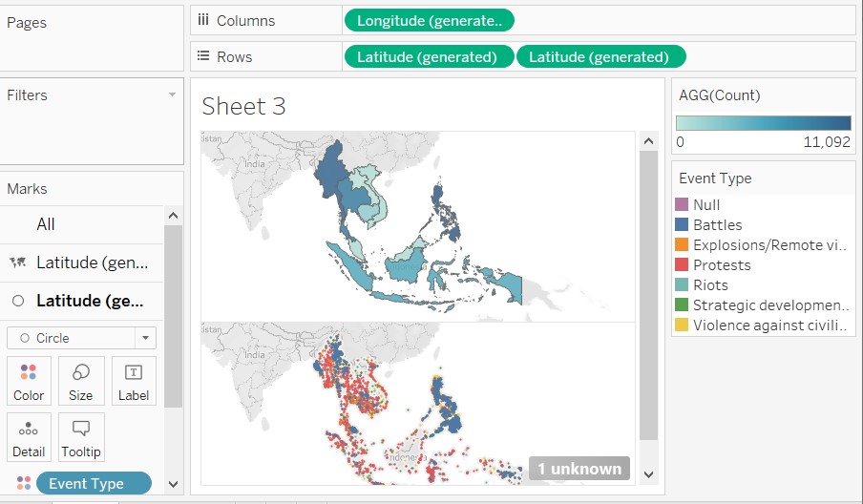Expand the Circle mark type dropdown

click(x=145, y=338)
